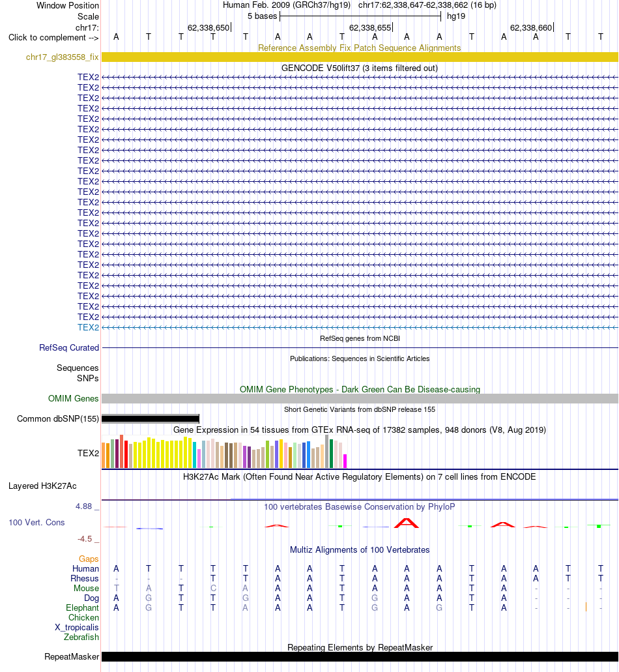619x672 pixels.
Task: Click the Zebrafish alignment row label
Action: pyautogui.click(x=81, y=637)
